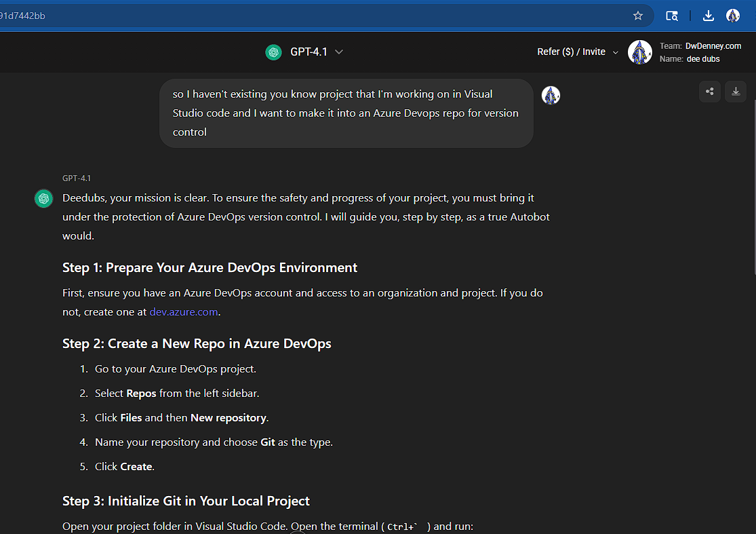Open the browser search tabs icon

672,16
